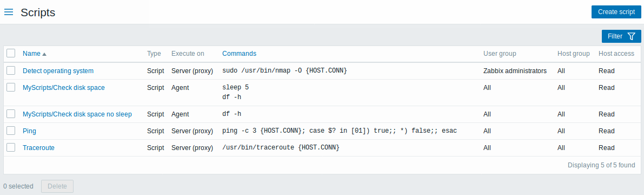Check the Detect operating system row

pos(11,70)
